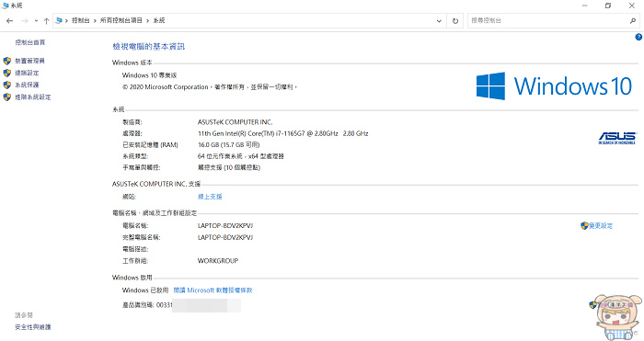The height and width of the screenshot is (341, 644).
Task: Click 變更設定 to change computer name
Action: (601, 226)
